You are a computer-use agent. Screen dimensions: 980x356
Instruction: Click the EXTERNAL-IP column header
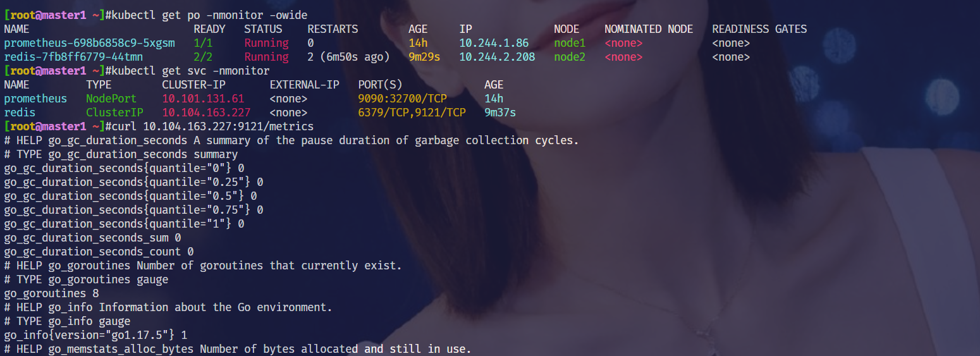(304, 85)
